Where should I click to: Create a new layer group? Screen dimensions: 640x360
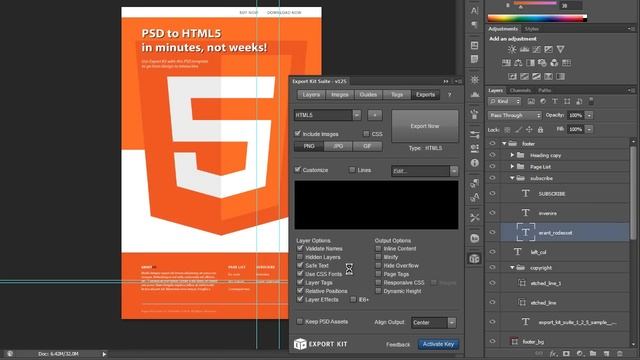593,354
